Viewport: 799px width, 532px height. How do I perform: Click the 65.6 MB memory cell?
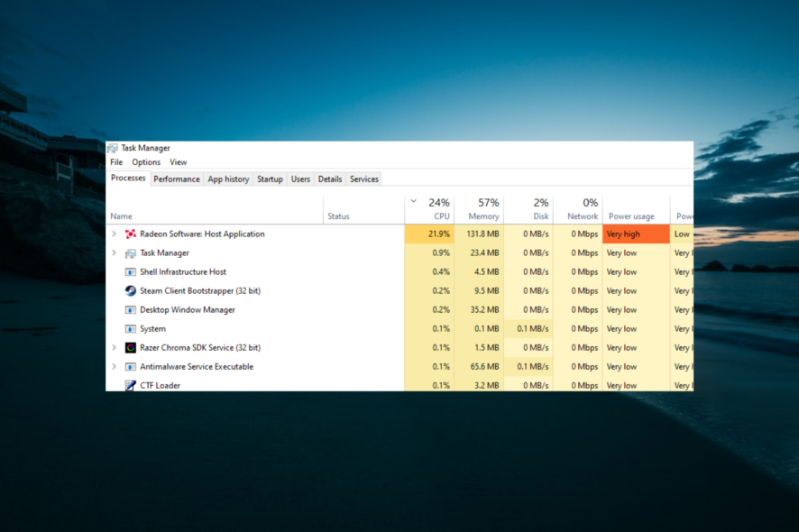(x=479, y=366)
